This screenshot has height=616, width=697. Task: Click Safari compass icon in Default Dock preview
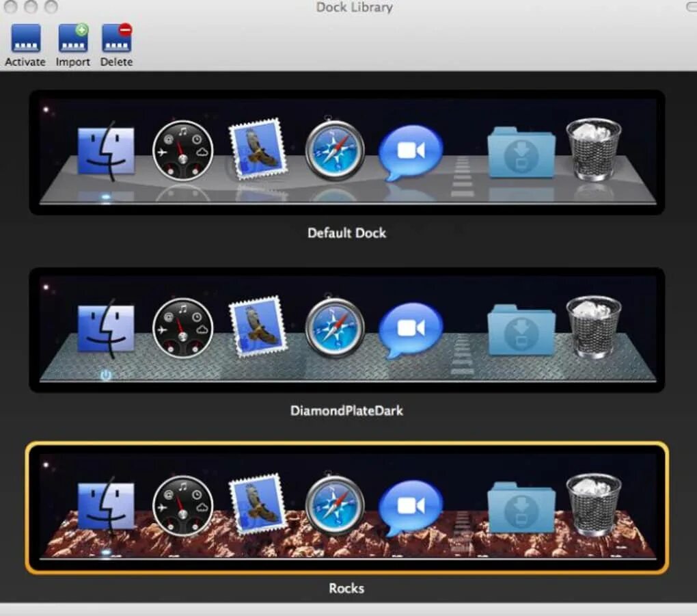pyautogui.click(x=335, y=150)
